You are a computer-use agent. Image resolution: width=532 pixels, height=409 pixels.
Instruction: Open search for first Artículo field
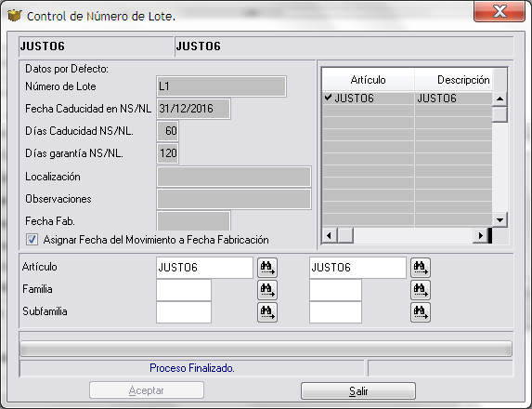click(x=267, y=268)
